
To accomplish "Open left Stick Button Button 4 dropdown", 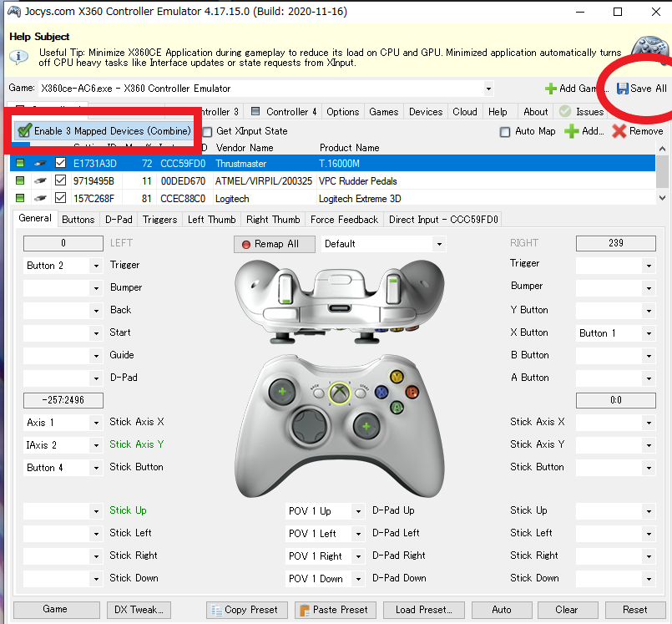I will coord(96,468).
